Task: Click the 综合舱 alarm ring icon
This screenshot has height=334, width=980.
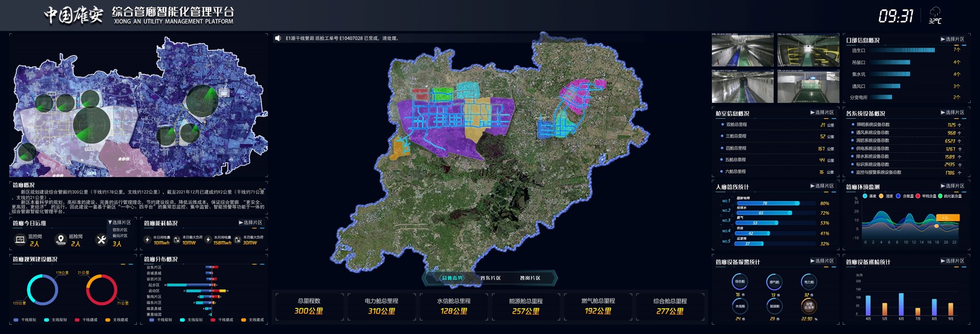Action: coord(740,282)
